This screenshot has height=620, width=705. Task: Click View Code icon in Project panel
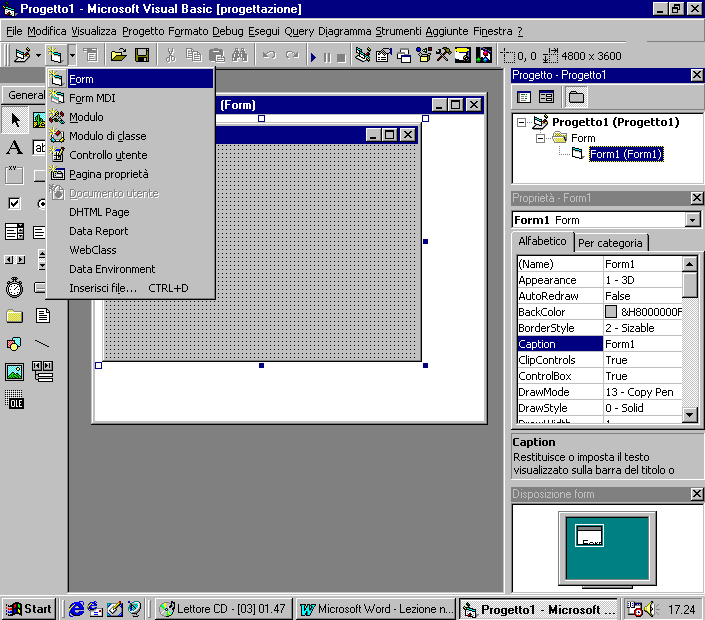[524, 97]
